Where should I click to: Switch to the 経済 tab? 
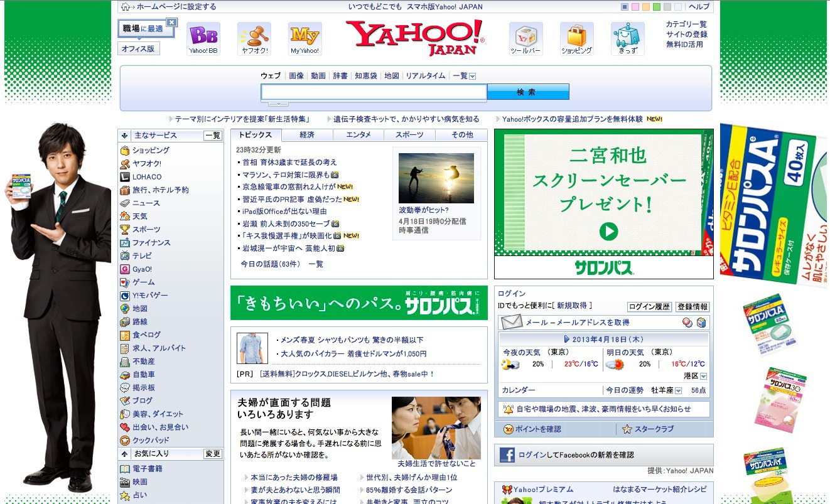[x=307, y=135]
